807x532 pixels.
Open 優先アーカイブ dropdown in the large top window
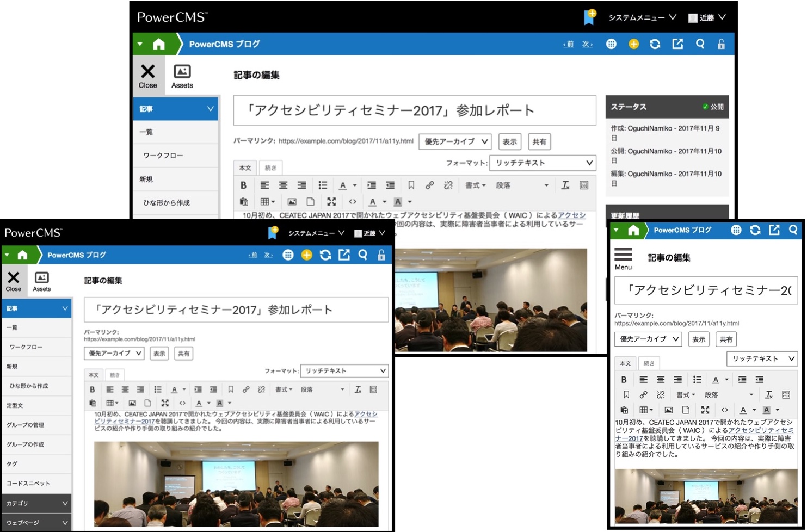[x=455, y=141]
